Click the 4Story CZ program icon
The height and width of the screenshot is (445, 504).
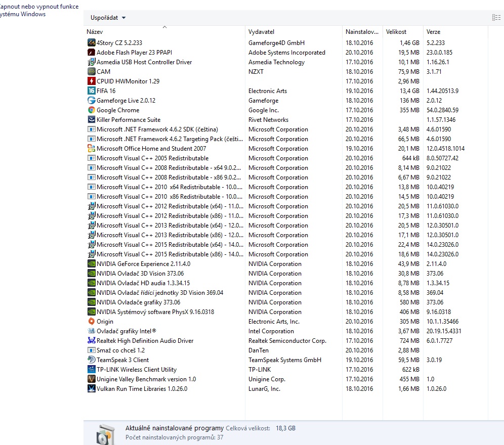91,43
